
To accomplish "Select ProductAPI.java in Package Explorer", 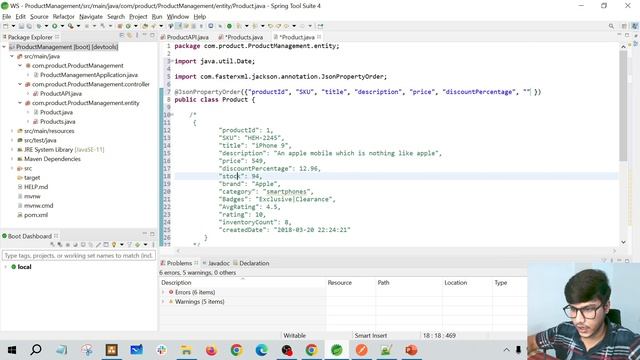I will coord(60,93).
